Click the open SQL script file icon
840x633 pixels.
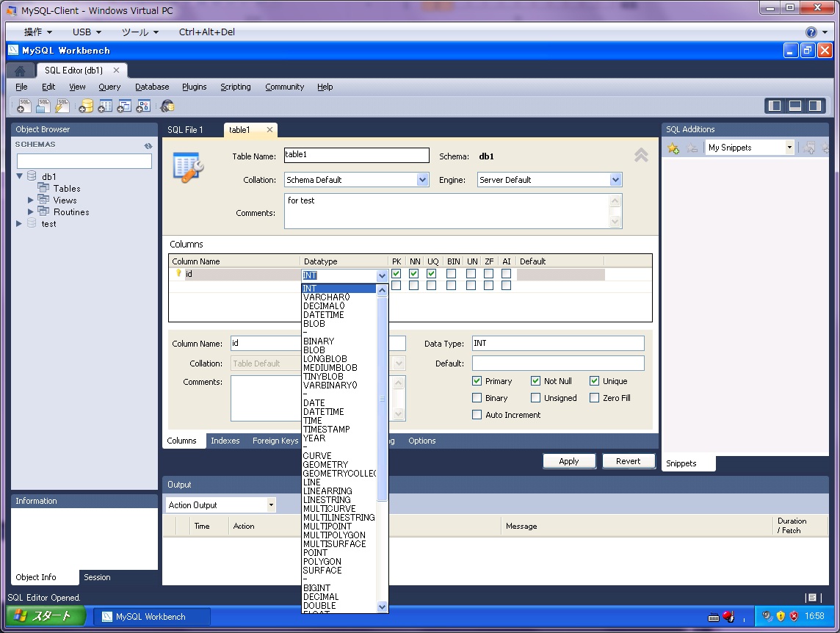(43, 106)
